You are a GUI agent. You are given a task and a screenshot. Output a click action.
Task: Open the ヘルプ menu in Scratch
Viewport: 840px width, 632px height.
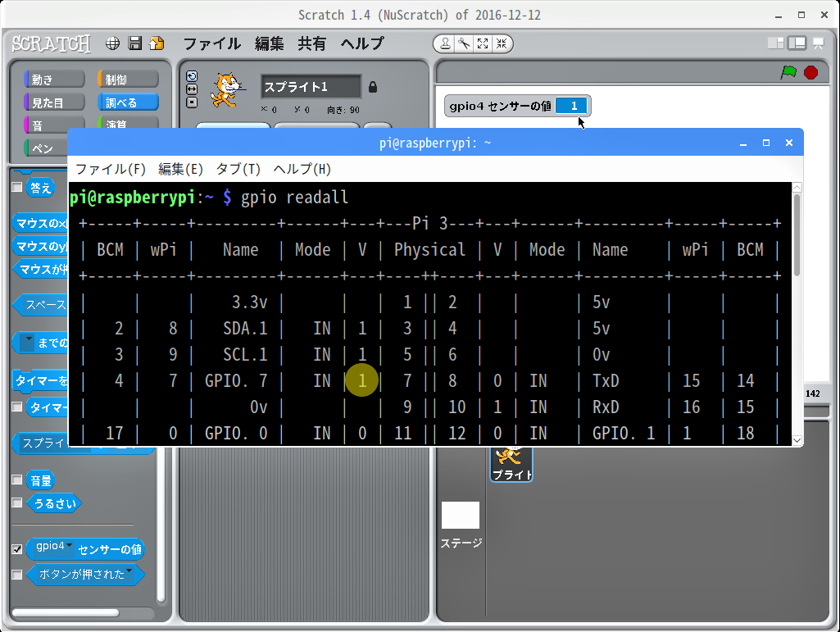click(363, 43)
